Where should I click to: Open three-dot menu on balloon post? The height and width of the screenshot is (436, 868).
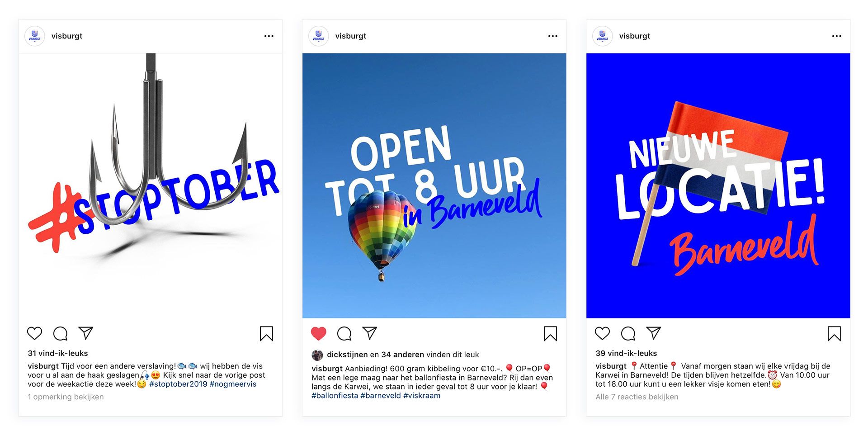(553, 36)
